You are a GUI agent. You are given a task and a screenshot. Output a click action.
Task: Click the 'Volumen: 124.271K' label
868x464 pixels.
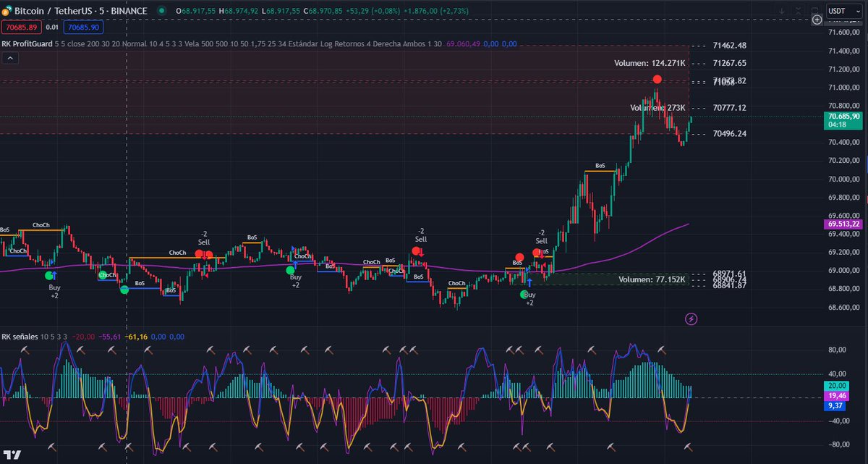tap(650, 63)
